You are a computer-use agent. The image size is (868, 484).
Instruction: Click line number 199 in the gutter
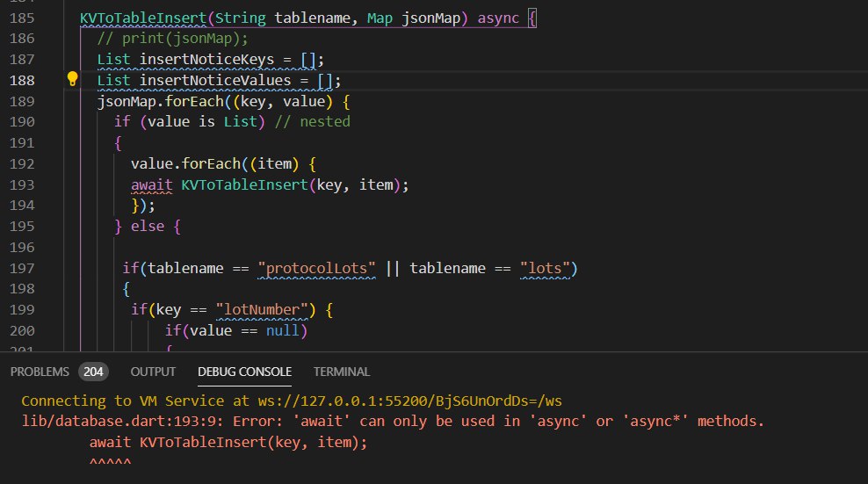click(22, 310)
